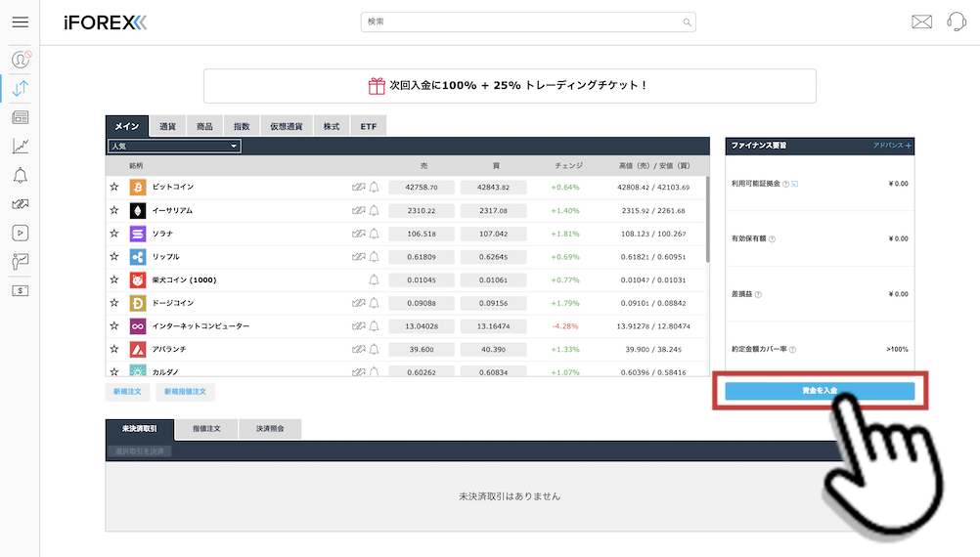Open the hamburger menu
This screenshot has height=557, width=980.
[20, 22]
